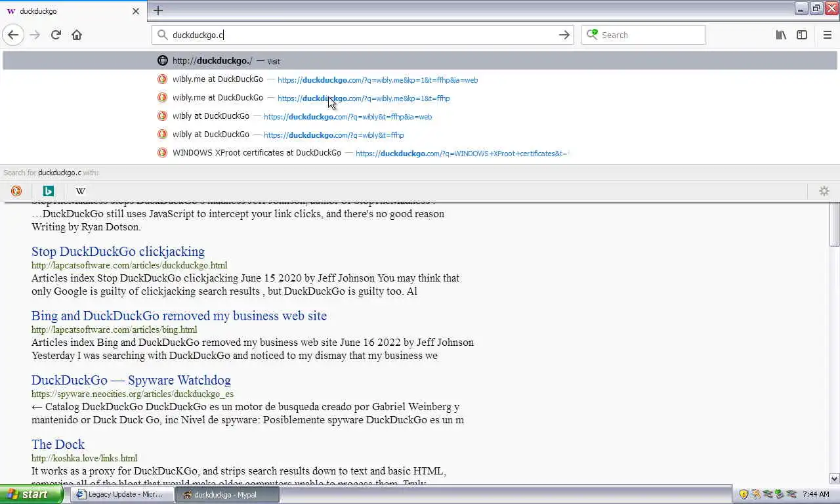The width and height of the screenshot is (840, 504).
Task: Click the magnifier icon in URL bar
Action: coord(163,35)
